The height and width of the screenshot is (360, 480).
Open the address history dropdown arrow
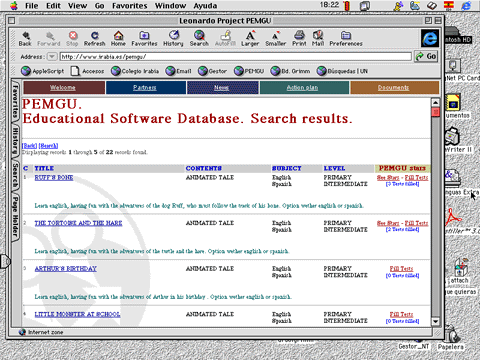[x=52, y=57]
